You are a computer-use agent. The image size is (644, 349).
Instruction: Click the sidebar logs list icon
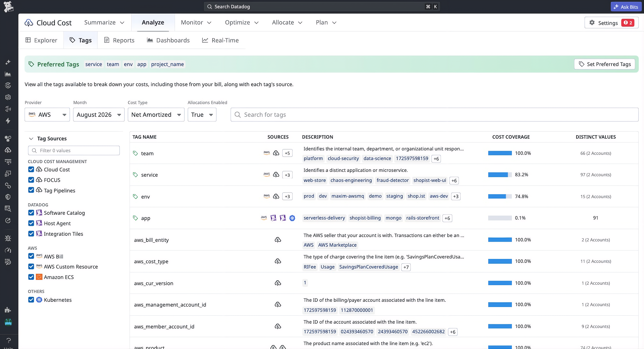click(8, 162)
